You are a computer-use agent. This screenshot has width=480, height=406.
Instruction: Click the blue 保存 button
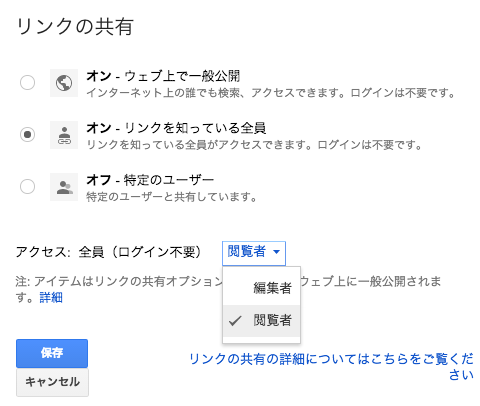pyautogui.click(x=52, y=353)
